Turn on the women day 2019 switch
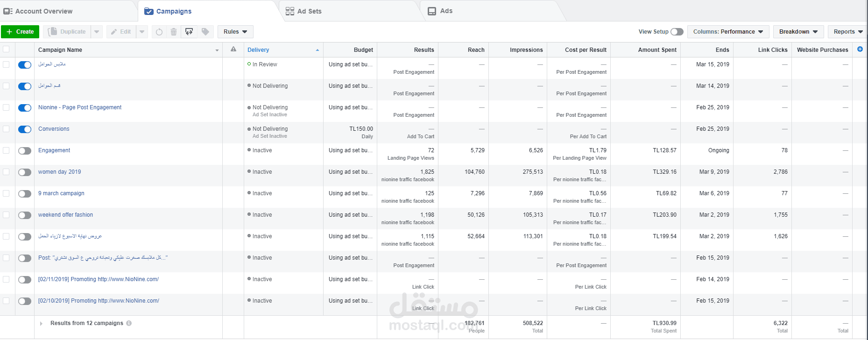Image resolution: width=868 pixels, height=340 pixels. click(25, 172)
